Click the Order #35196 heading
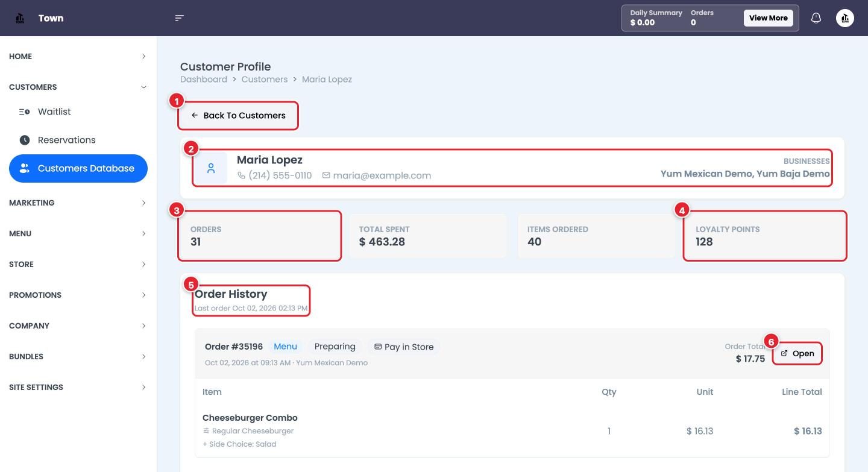The width and height of the screenshot is (868, 472). pyautogui.click(x=234, y=347)
